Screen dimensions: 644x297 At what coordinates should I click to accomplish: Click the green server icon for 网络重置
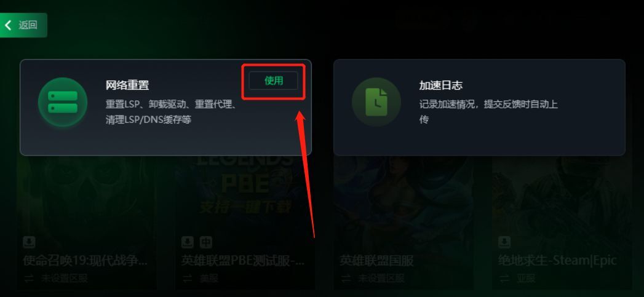point(63,102)
